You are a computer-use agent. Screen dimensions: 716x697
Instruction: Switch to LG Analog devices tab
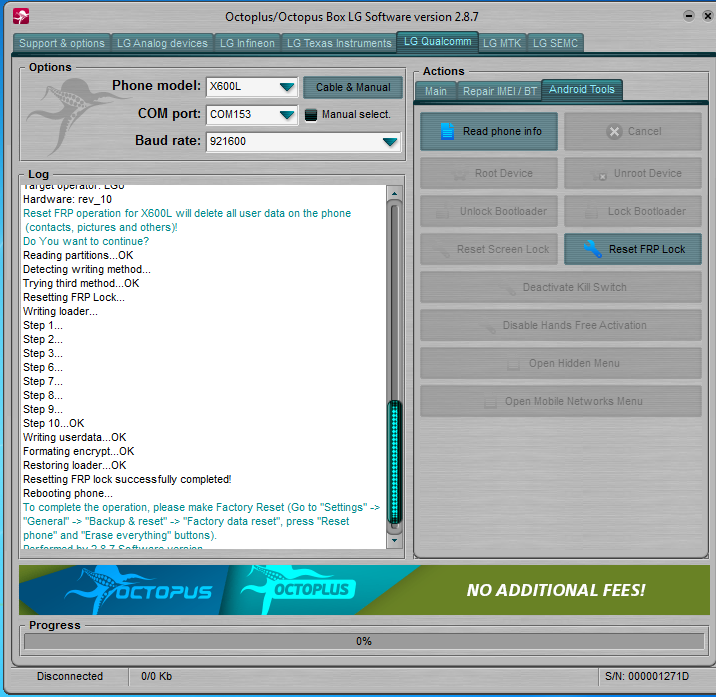(162, 43)
